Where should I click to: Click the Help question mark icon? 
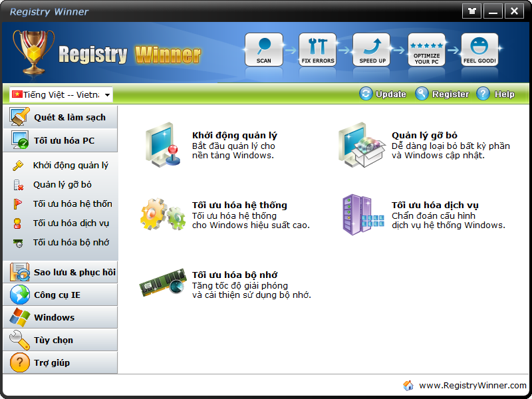pos(483,93)
